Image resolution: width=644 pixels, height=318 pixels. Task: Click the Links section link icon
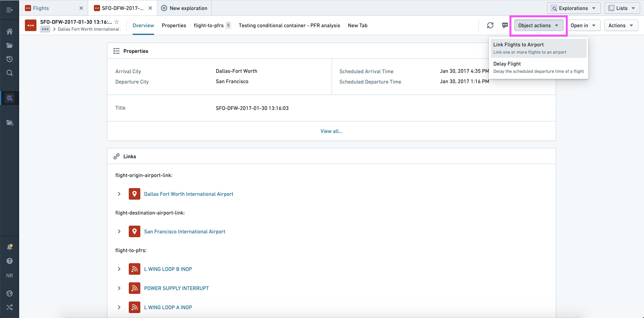point(116,156)
